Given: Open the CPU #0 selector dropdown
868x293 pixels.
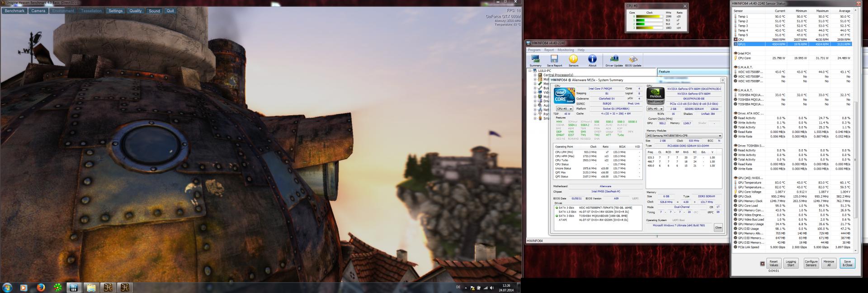Looking at the screenshot, I should pyautogui.click(x=564, y=109).
